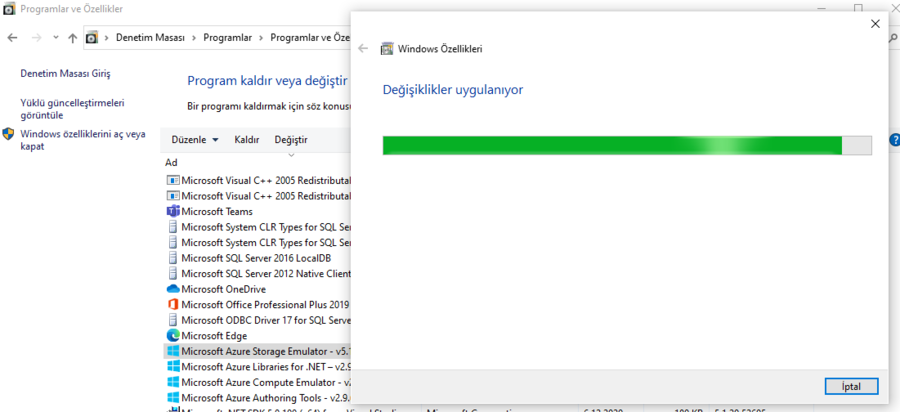The height and width of the screenshot is (412, 900).
Task: Click back arrow in Windows Özellikleri dialog
Action: click(363, 49)
